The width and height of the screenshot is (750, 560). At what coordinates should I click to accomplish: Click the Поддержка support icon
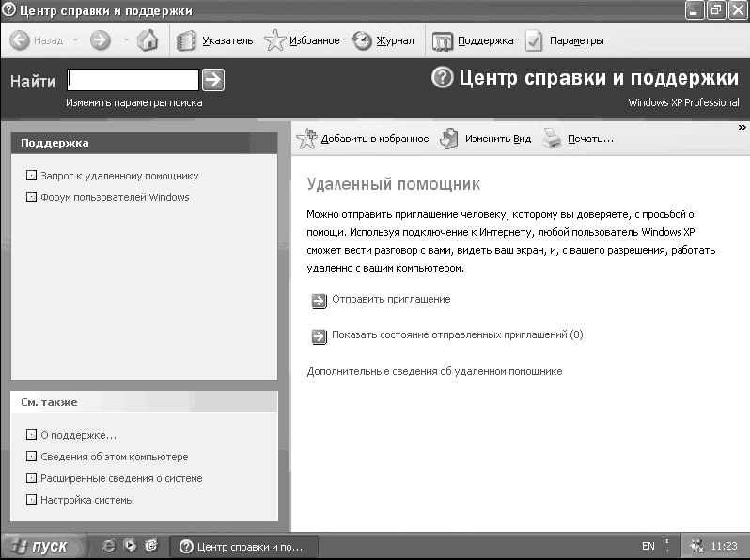point(443,41)
